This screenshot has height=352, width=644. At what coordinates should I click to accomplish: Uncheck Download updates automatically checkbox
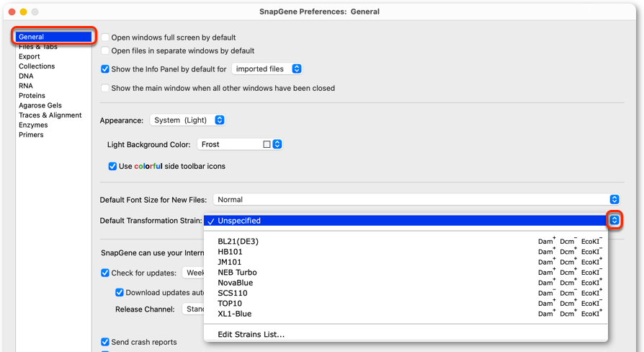[120, 292]
